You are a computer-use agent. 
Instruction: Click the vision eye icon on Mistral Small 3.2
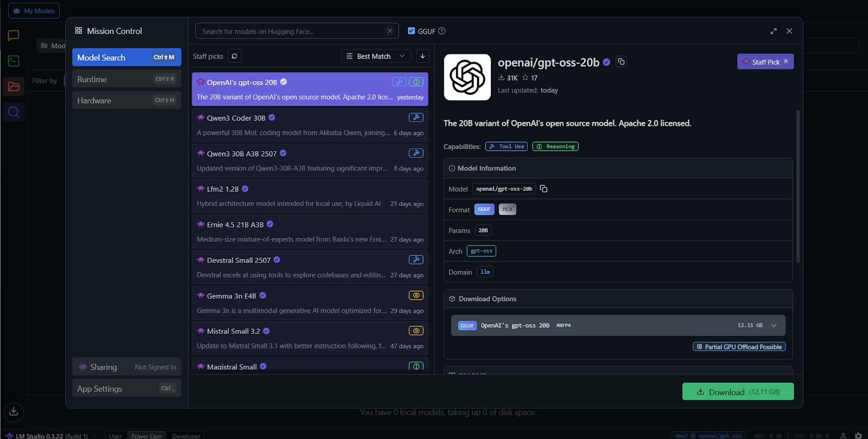pos(416,331)
